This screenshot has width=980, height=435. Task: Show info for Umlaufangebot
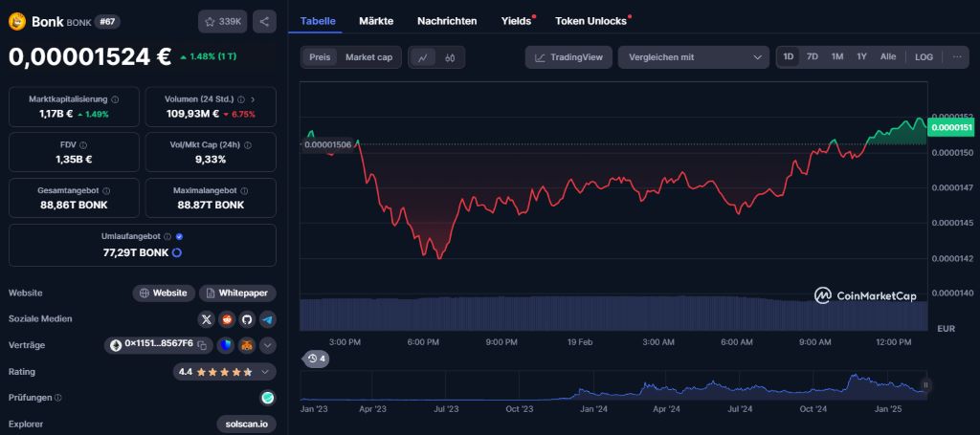[167, 237]
